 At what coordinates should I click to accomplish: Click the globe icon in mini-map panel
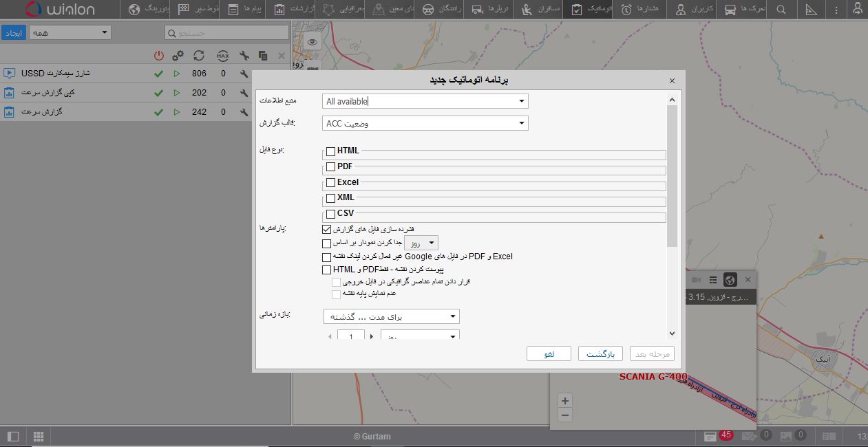point(730,280)
